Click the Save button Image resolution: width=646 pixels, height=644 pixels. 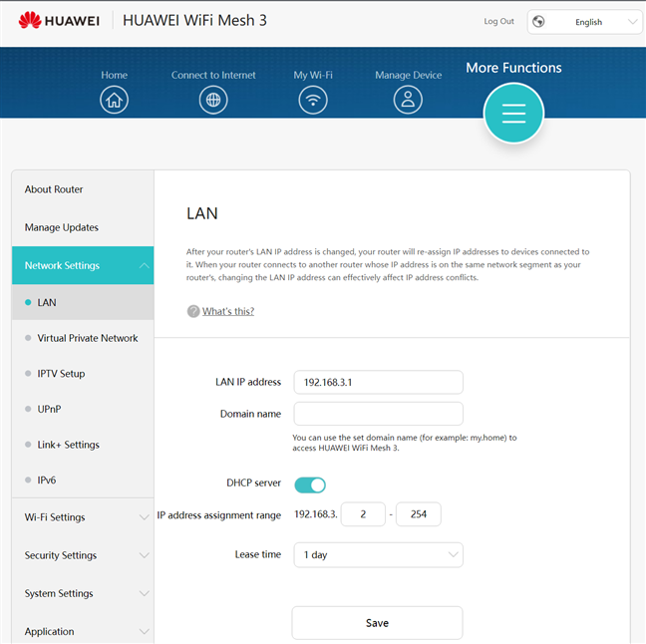[x=377, y=623]
